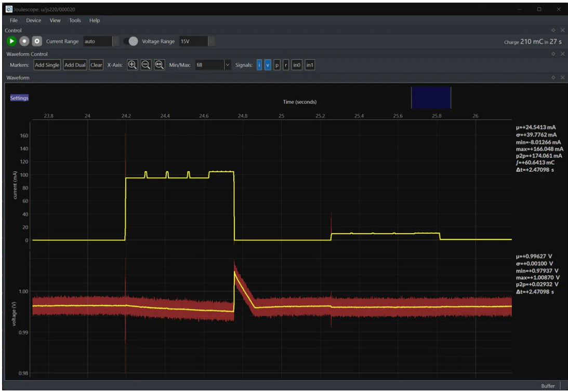Click the Buffer status label

548,386
